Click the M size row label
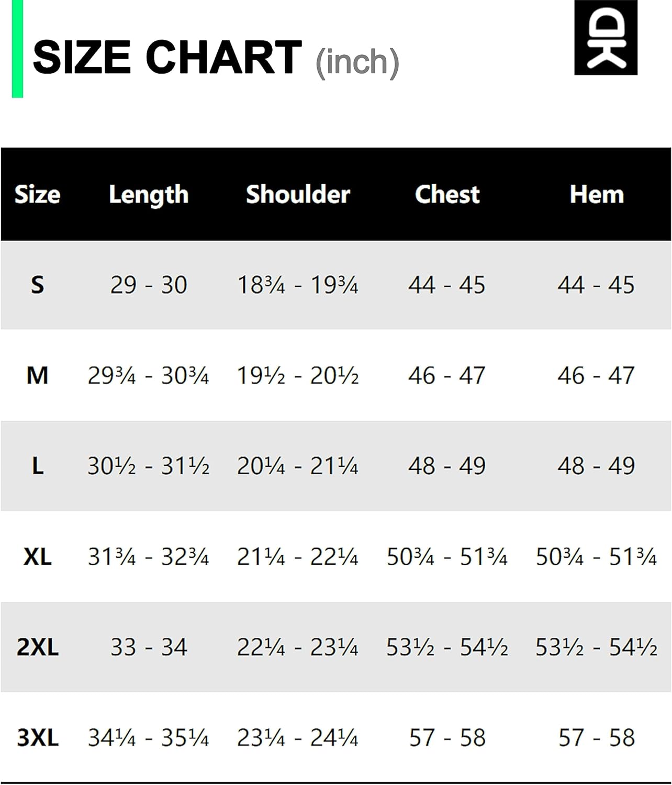The width and height of the screenshot is (672, 785). pos(37,376)
